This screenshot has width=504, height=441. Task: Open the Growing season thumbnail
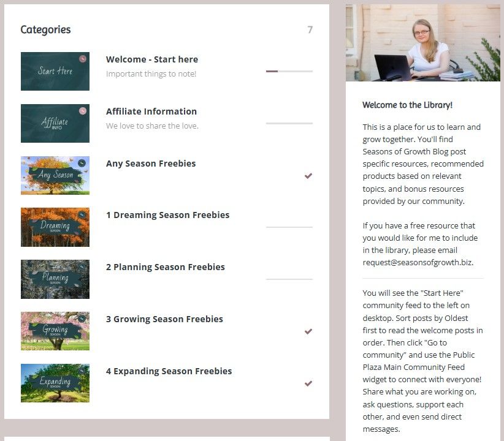(x=55, y=331)
